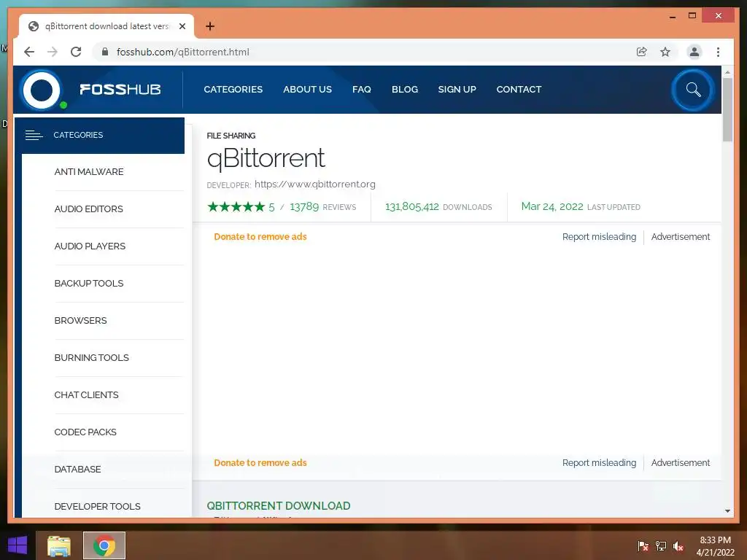Select the qBittorrent download browser tab
The height and width of the screenshot is (560, 747).
point(107,26)
